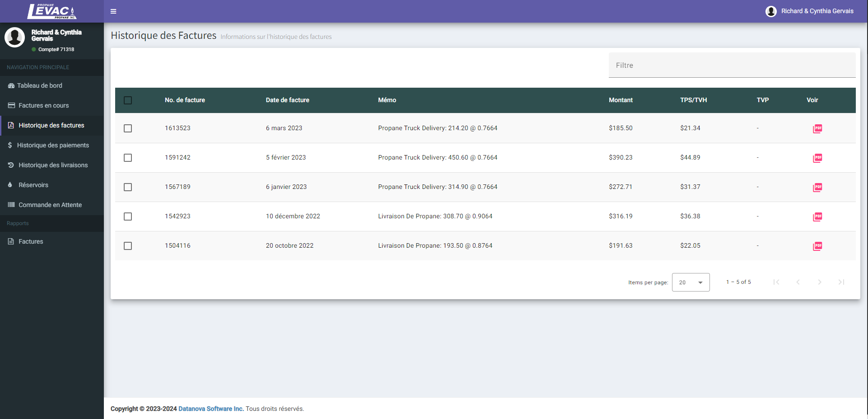Screen dimensions: 868x419
Task: Select Historique des factures menu item
Action: [x=52, y=125]
